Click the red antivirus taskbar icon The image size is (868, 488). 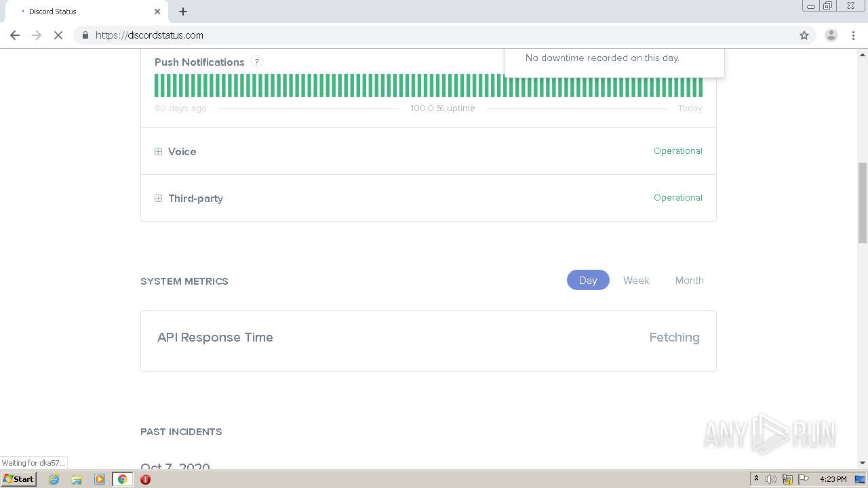point(145,479)
